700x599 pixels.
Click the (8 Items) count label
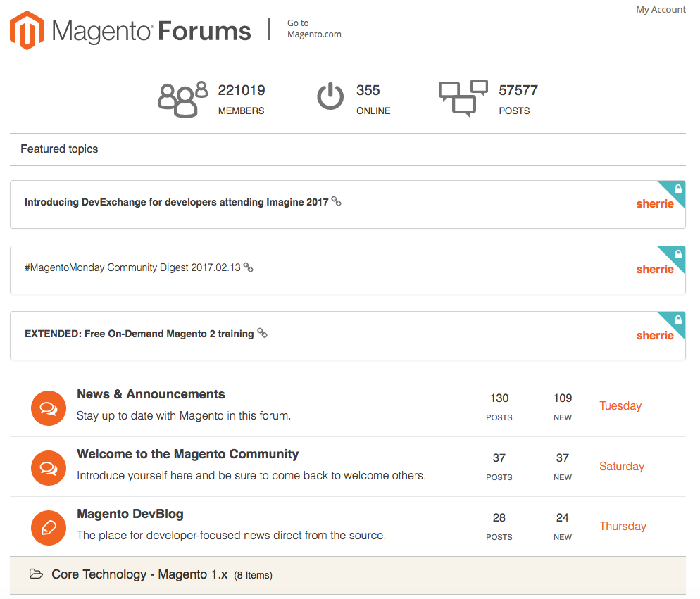click(253, 575)
